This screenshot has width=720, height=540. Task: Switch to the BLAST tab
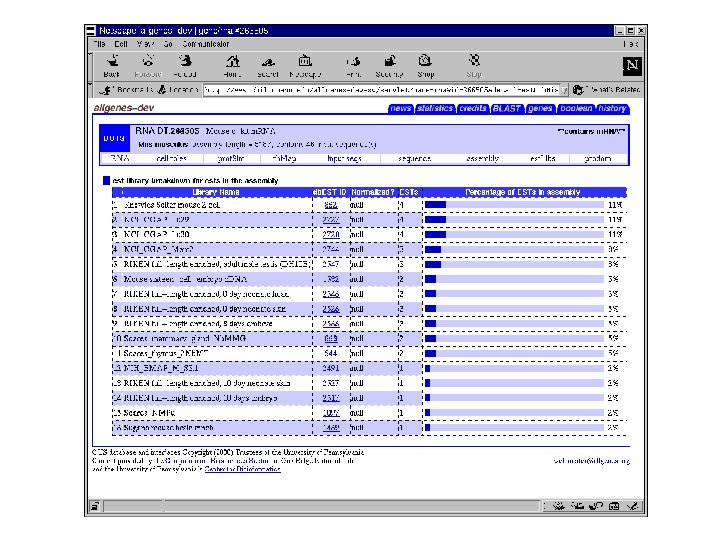[506, 108]
